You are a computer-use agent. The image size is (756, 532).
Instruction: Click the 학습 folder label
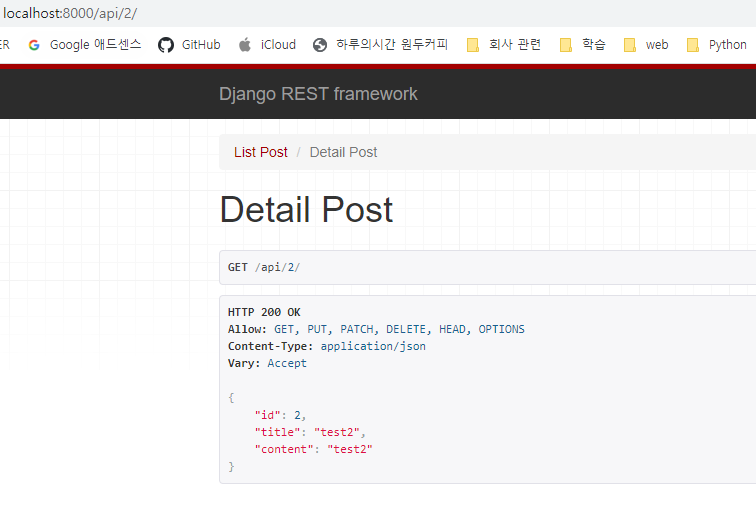[x=594, y=44]
